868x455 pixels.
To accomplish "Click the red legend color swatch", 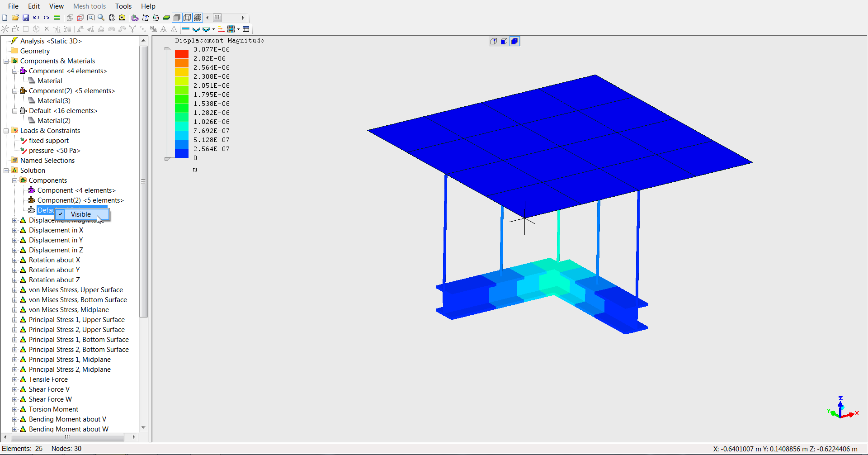I will [x=182, y=54].
